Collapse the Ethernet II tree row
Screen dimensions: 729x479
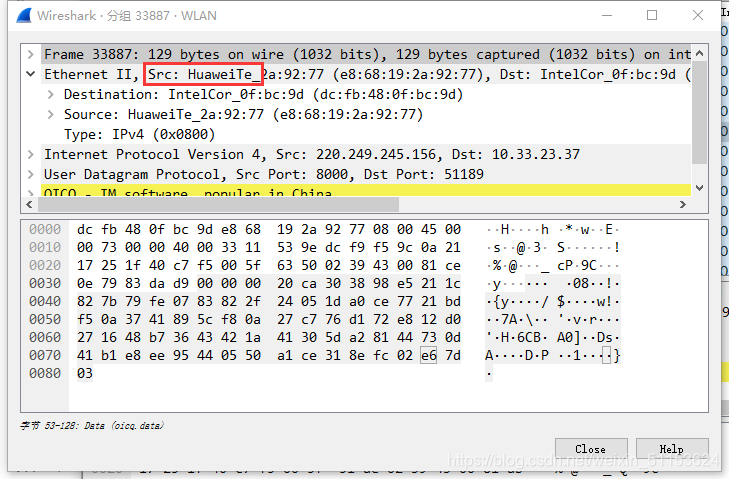tap(31, 74)
